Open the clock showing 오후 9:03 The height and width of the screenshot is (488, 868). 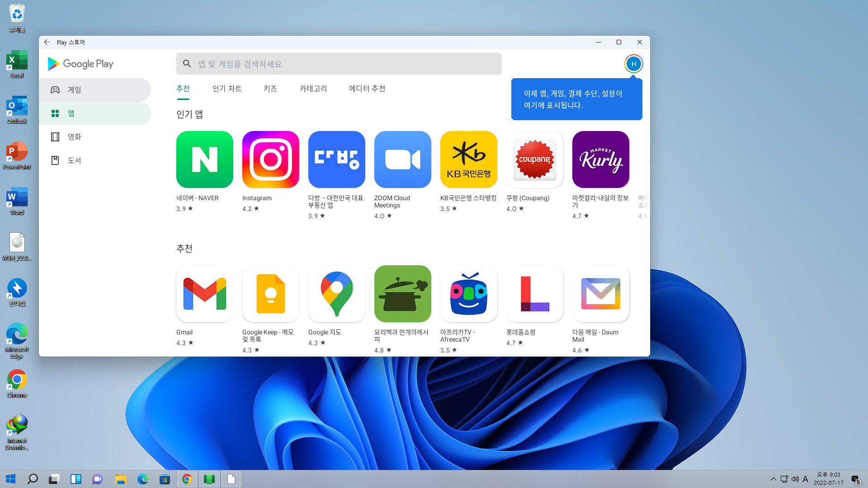[x=829, y=479]
